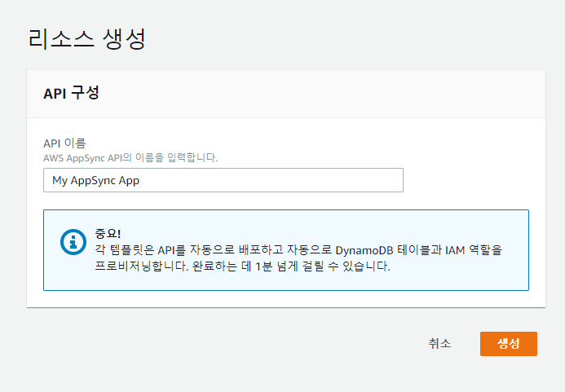Click the 중요! alert title

point(108,233)
